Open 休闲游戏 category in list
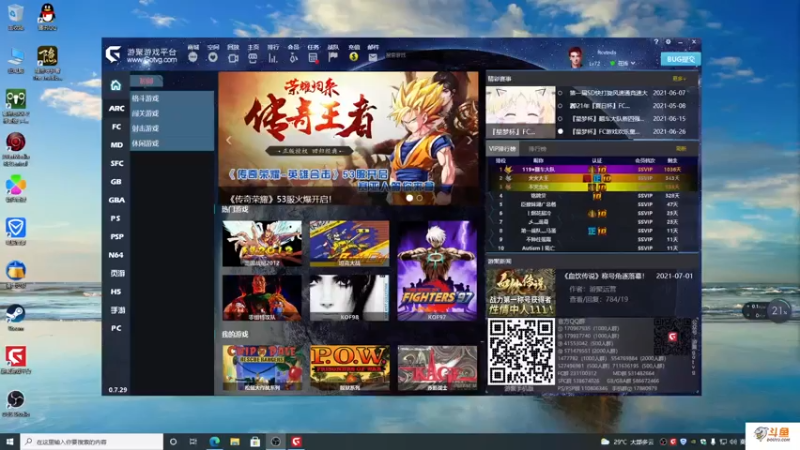The image size is (800, 450). [x=171, y=144]
